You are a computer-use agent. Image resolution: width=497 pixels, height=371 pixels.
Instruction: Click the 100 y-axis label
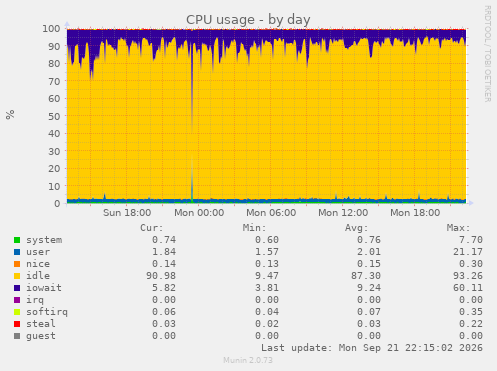[51, 29]
